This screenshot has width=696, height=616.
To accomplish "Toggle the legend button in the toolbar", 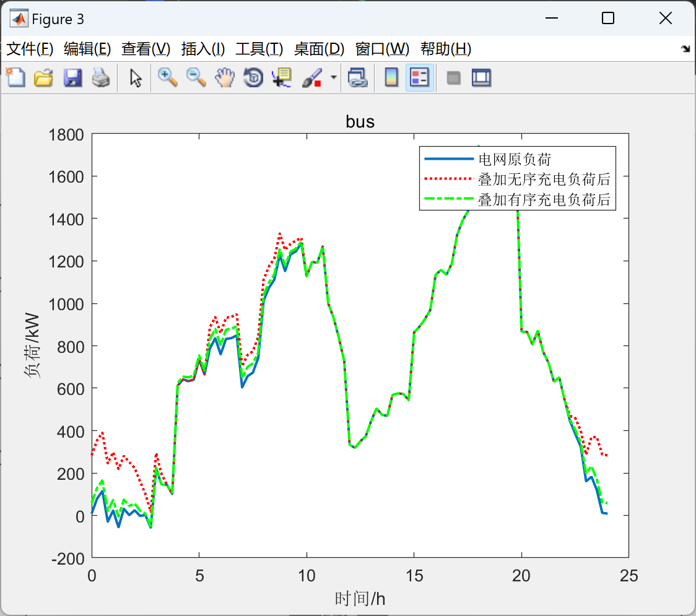I will click(419, 77).
